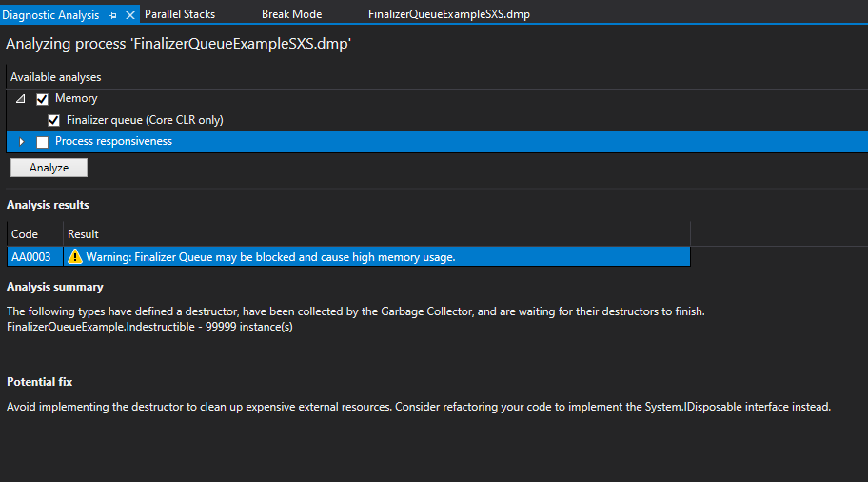
Task: Select the Diagnostic Analysis tab
Action: point(50,15)
